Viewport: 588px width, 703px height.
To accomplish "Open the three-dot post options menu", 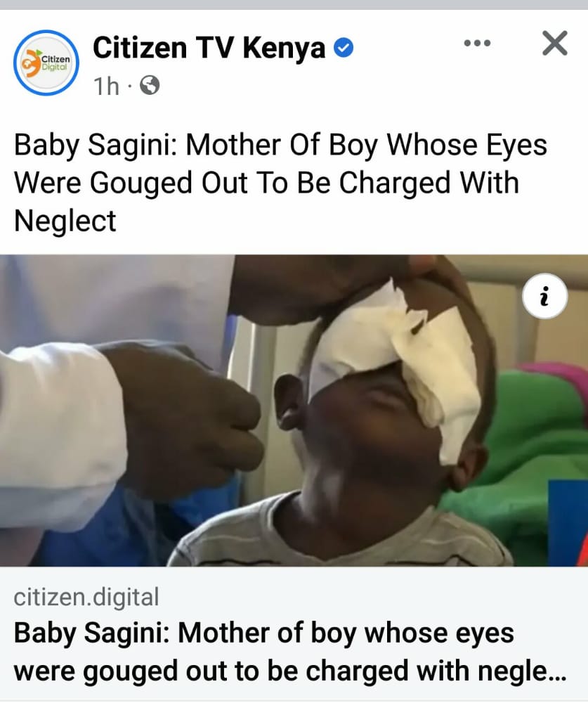I will (477, 44).
